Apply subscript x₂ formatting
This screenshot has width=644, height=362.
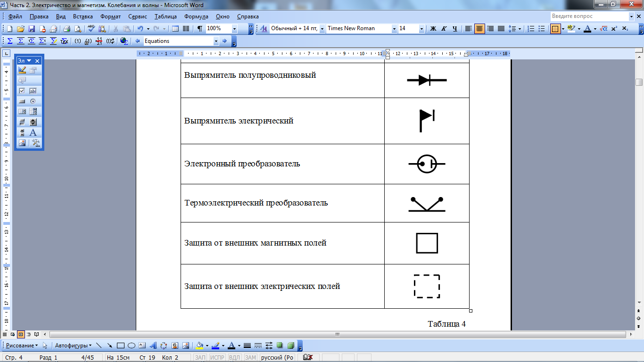pos(625,29)
